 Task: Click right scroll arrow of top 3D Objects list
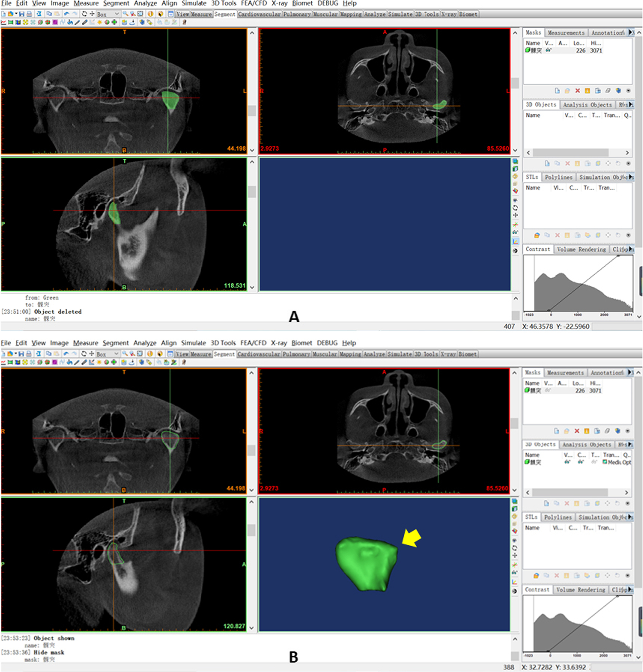click(627, 153)
